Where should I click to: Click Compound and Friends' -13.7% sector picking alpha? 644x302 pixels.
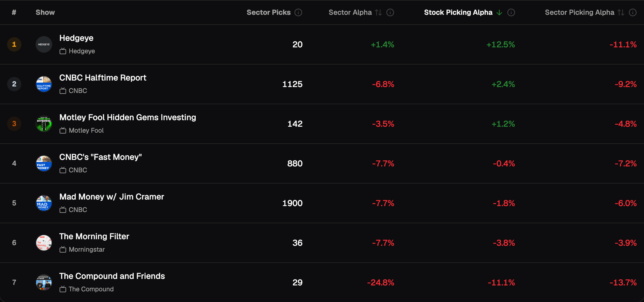pos(623,283)
